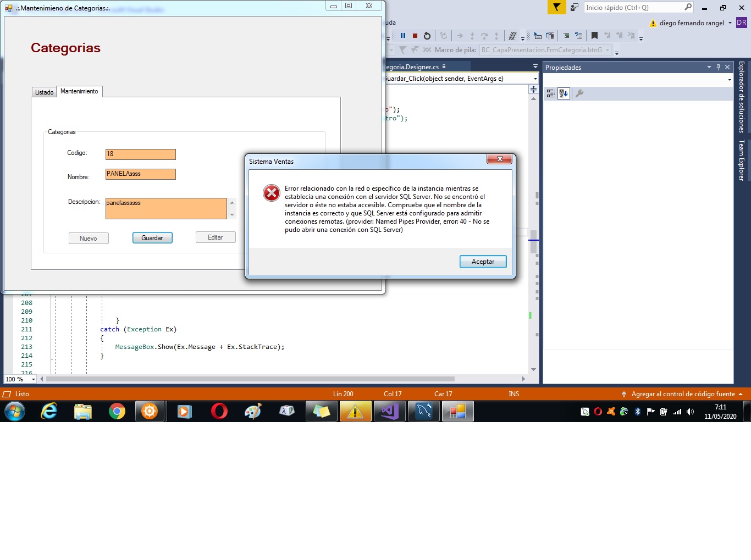The height and width of the screenshot is (560, 751).
Task: Click the Step Into arrow icon
Action: (472, 36)
